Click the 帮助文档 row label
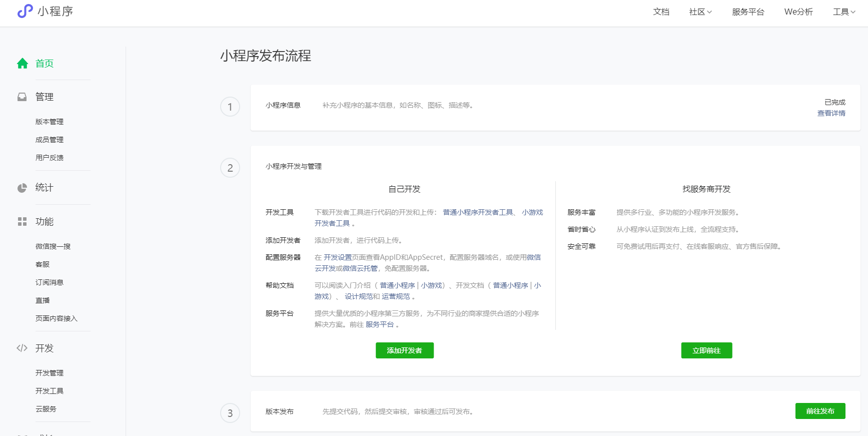The width and height of the screenshot is (868, 436). (x=280, y=285)
